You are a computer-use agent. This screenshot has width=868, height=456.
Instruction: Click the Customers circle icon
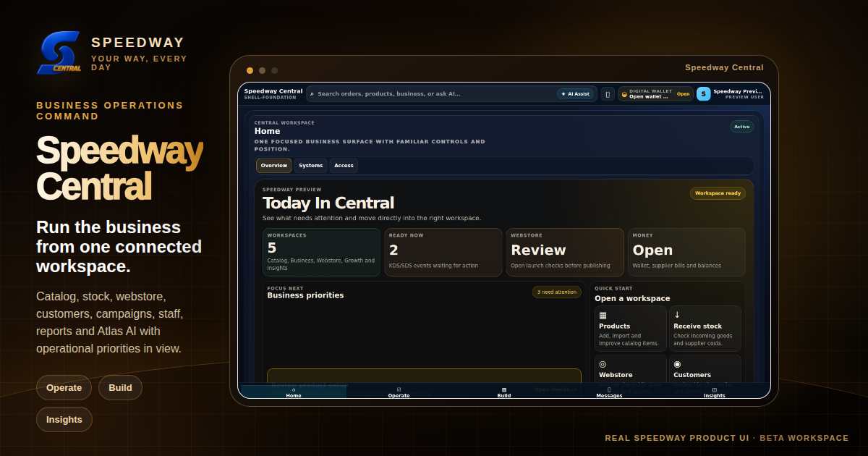click(677, 364)
